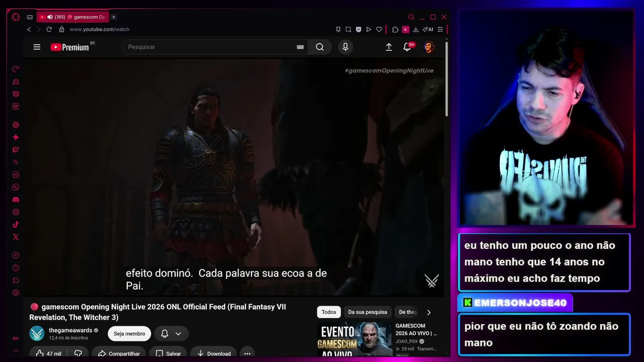Click the video title gamescom Opening Night Live
Viewport: 644px width, 362px height.
click(157, 312)
